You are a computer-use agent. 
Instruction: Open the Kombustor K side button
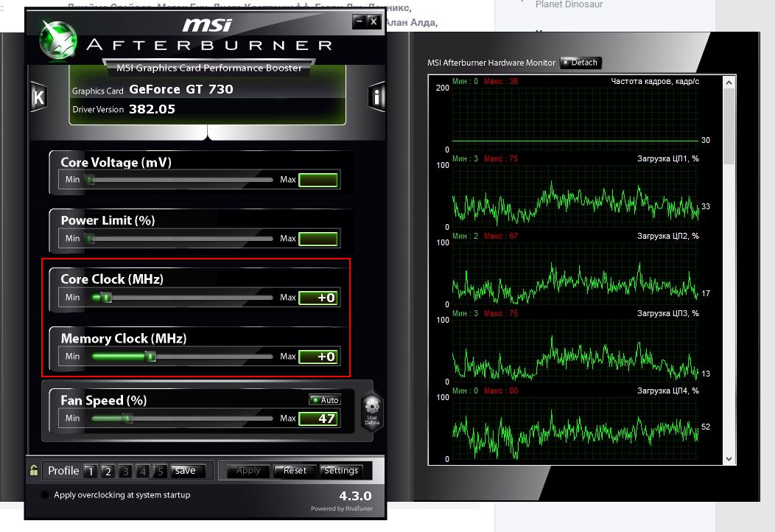point(38,97)
